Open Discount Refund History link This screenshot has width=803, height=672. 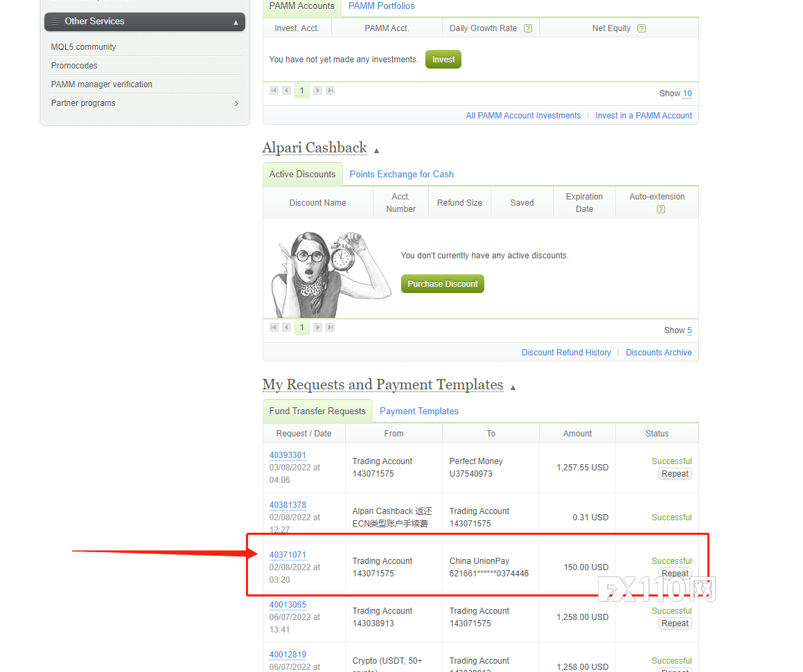click(566, 353)
